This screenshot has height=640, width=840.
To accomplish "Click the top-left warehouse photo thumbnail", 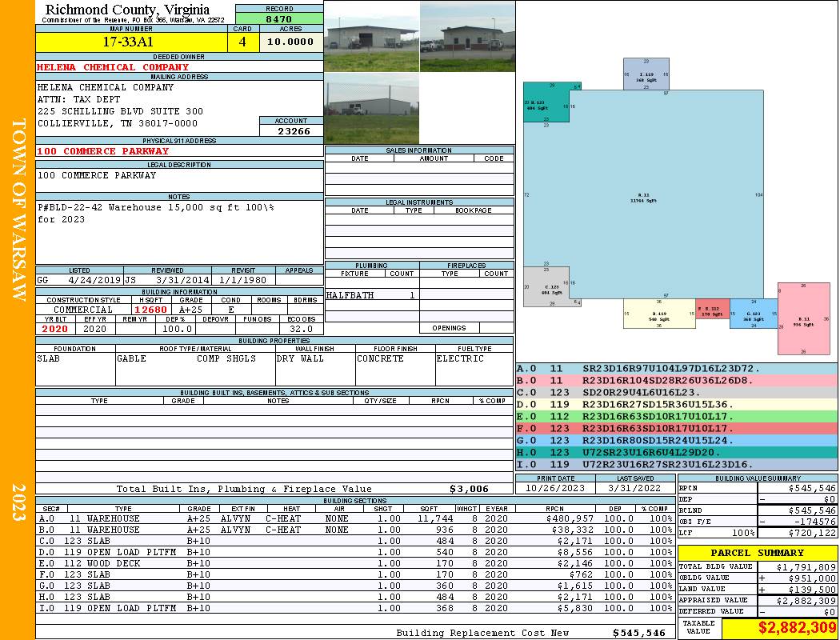I will coord(371,36).
